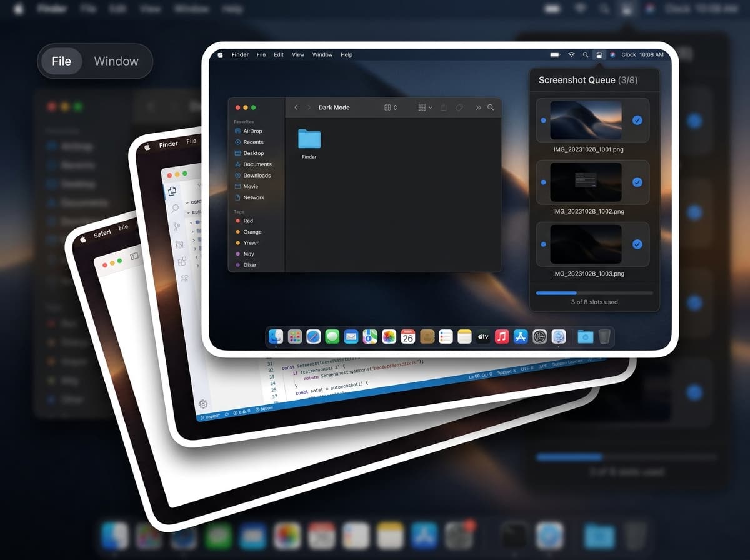This screenshot has height=560, width=750.
Task: Open Messages from the dock
Action: pyautogui.click(x=332, y=337)
